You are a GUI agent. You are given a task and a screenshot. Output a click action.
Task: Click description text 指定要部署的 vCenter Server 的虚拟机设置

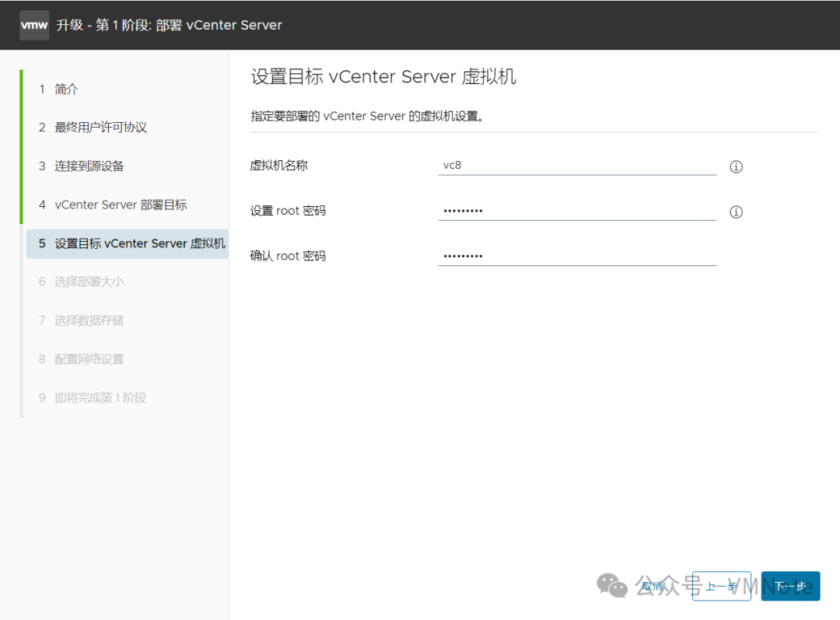coord(367,116)
